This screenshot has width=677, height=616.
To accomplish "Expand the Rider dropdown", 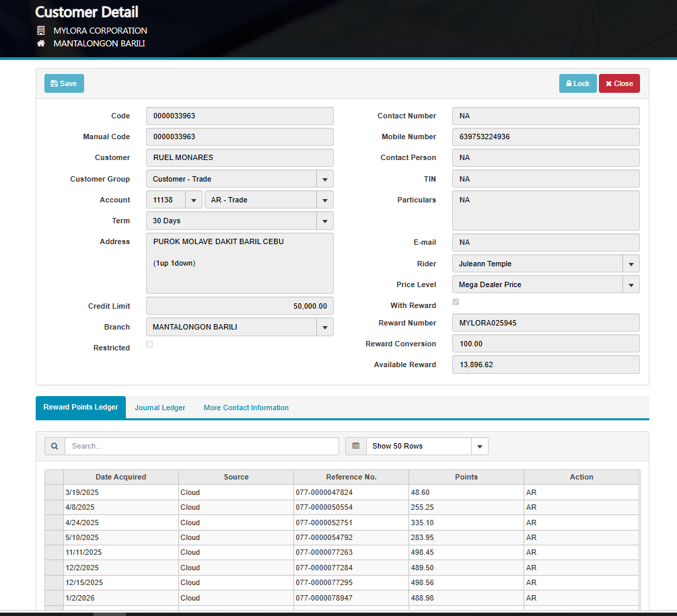I will click(x=631, y=264).
